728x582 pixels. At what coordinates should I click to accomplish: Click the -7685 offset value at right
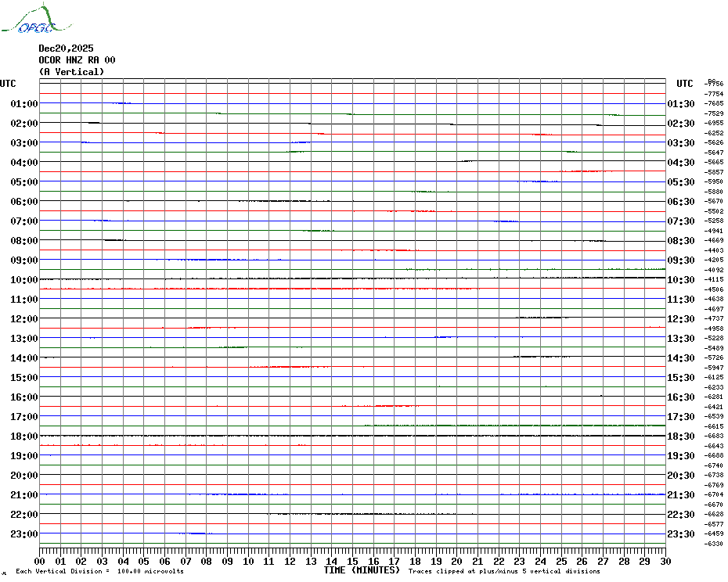pyautogui.click(x=714, y=103)
